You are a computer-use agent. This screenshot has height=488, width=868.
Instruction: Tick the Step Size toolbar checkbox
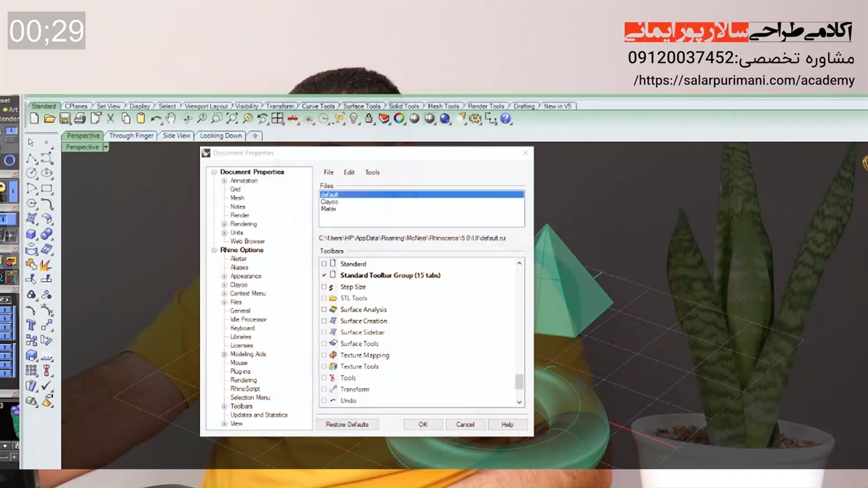tap(324, 287)
